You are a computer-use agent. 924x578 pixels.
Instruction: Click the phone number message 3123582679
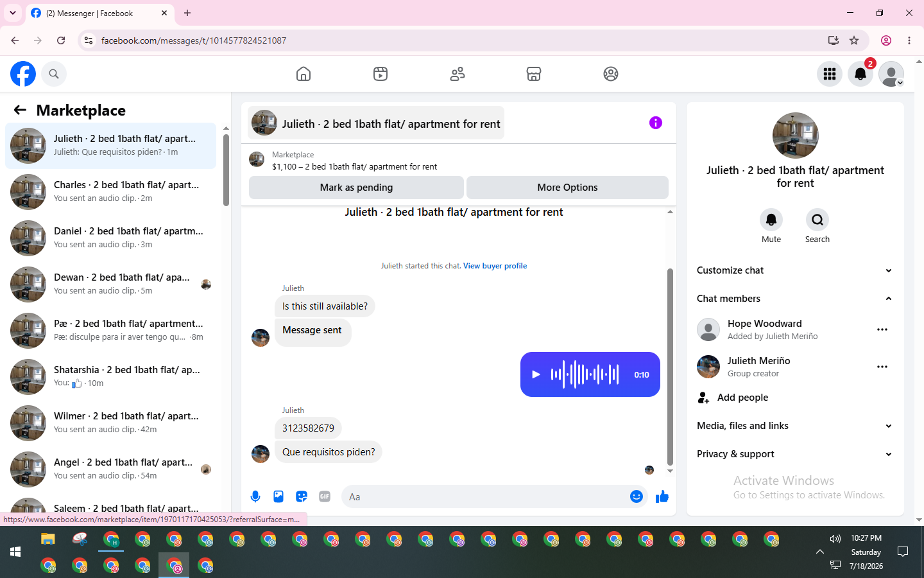308,428
